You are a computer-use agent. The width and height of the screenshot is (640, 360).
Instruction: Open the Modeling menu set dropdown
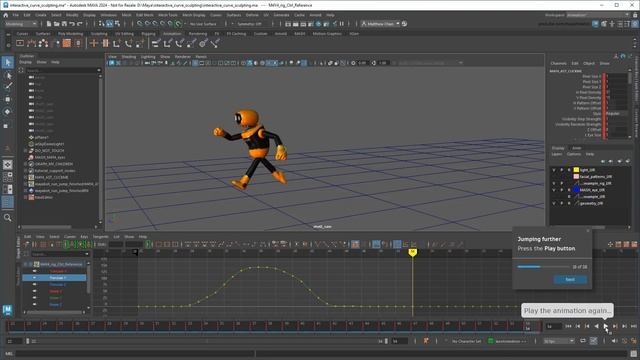21,24
